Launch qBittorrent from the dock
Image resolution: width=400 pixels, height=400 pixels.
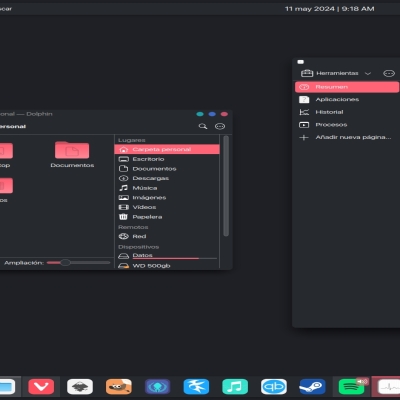pos(274,387)
